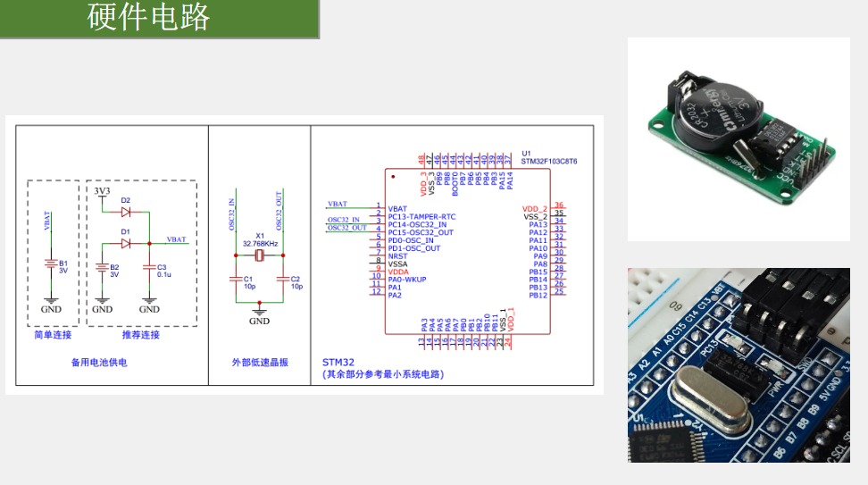Click the OSC32_OUT net label at pin 4
Screen dimensions: 868x485
[347, 228]
